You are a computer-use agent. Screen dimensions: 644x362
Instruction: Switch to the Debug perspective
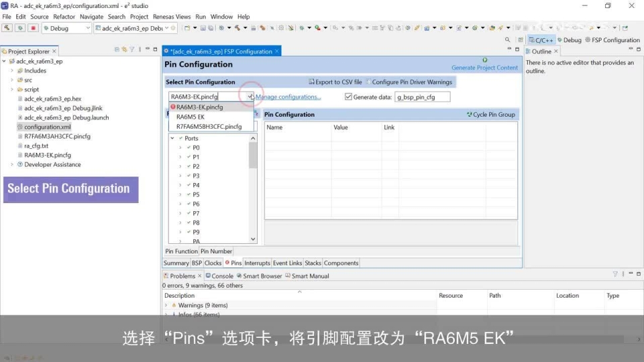point(568,40)
